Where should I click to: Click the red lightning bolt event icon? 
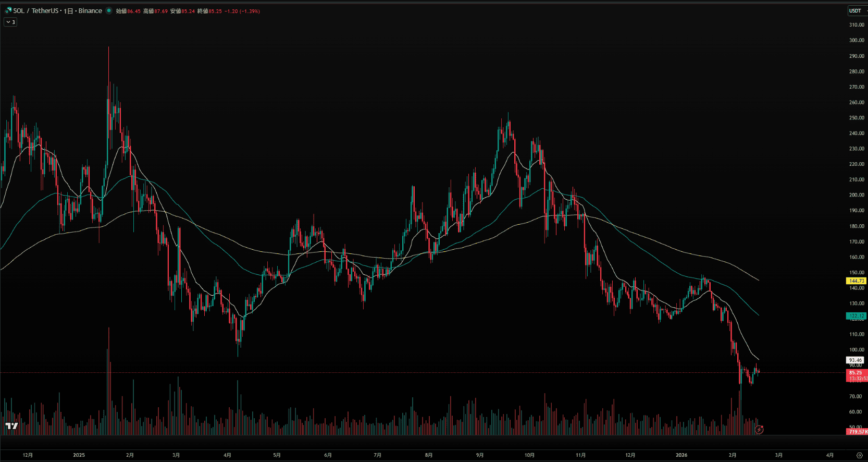click(x=759, y=430)
